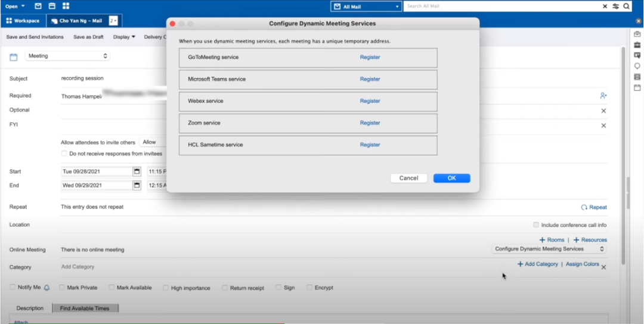
Task: Click the Repeat link
Action: click(x=594, y=207)
